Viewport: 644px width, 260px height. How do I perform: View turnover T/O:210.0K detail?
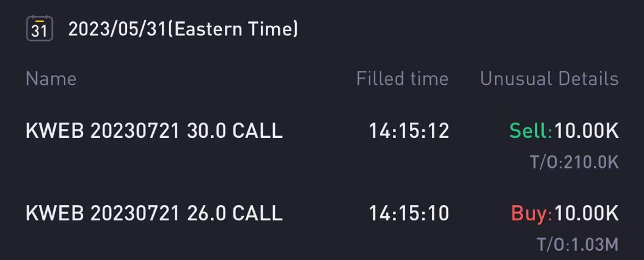click(574, 162)
